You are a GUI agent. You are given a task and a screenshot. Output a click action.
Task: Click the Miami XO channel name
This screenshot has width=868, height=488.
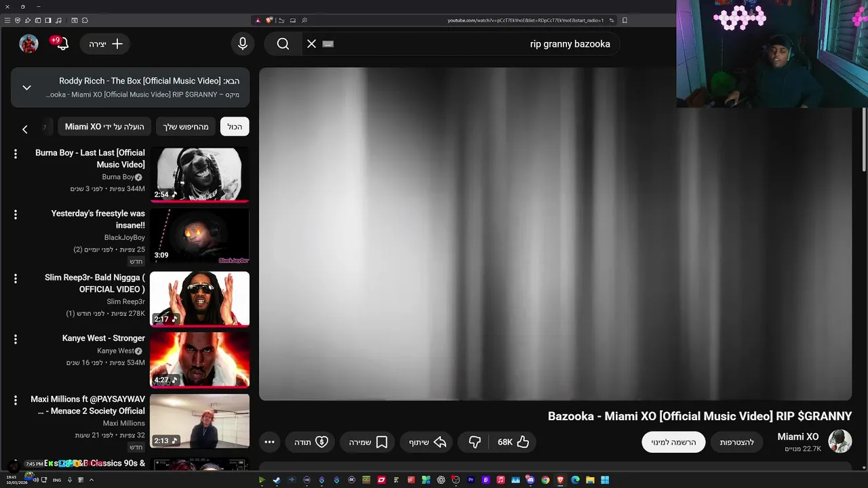coord(798,436)
